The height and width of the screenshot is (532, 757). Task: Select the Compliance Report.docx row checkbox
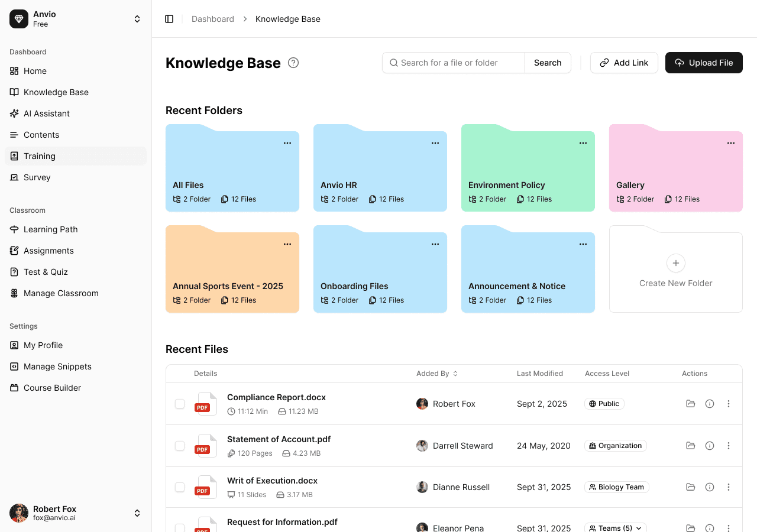(180, 404)
